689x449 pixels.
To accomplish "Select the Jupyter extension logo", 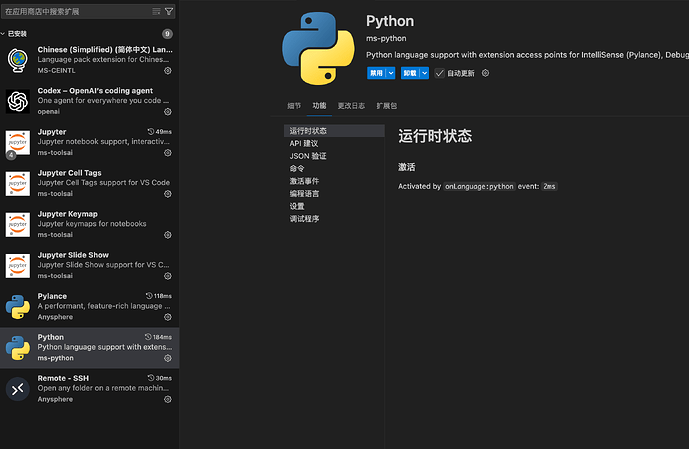I will point(18,142).
